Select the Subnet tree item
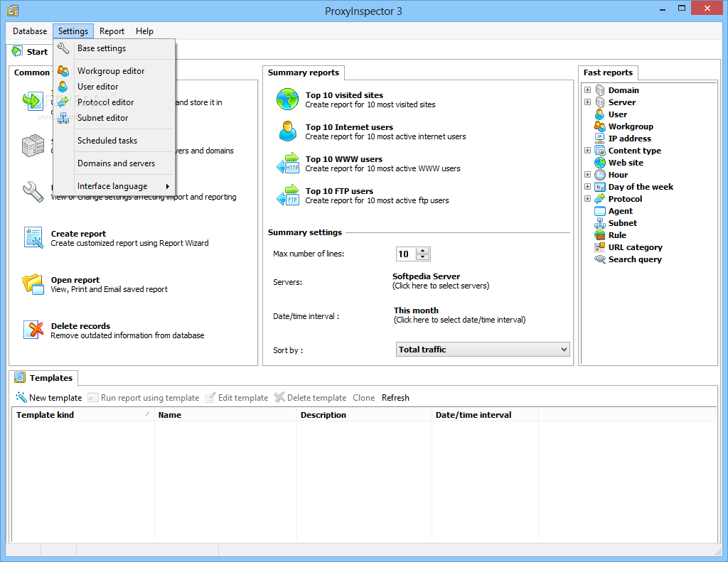The width and height of the screenshot is (728, 562). pyautogui.click(x=622, y=223)
